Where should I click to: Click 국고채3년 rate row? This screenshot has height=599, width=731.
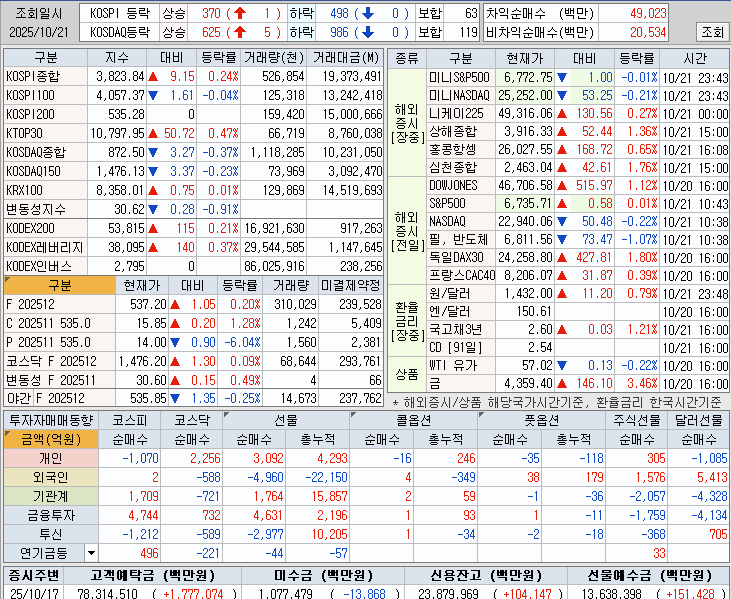[578, 330]
